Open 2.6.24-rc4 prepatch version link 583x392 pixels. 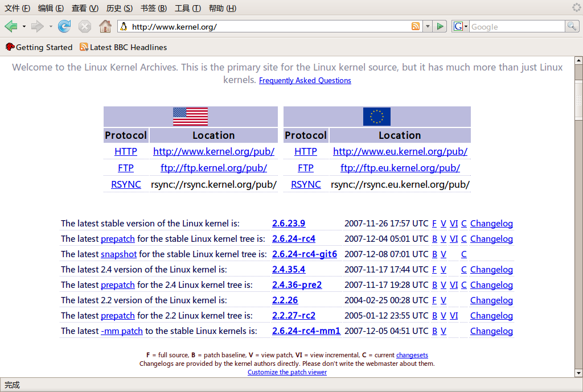point(294,238)
